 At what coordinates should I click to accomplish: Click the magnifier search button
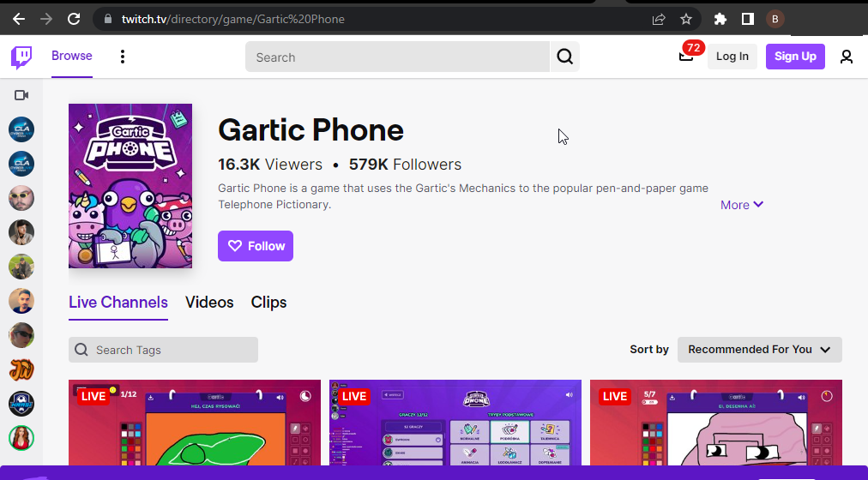point(564,57)
